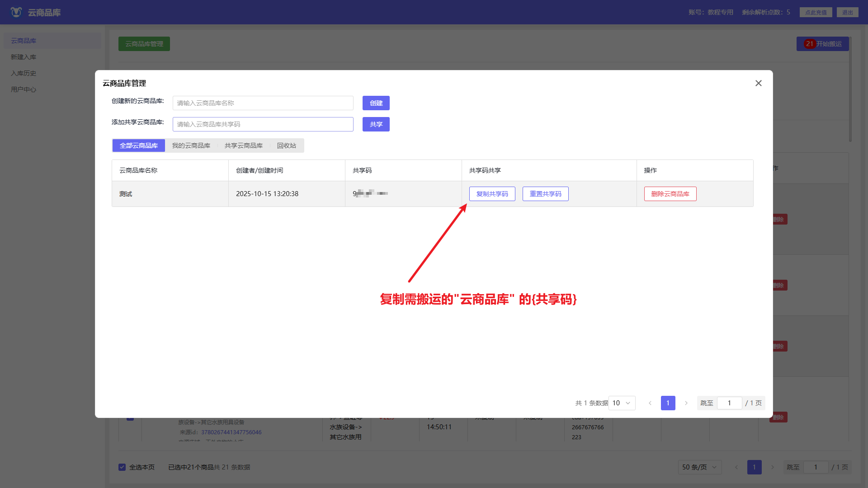Click the 云商品库名称 column header
868x488 pixels.
coord(170,170)
